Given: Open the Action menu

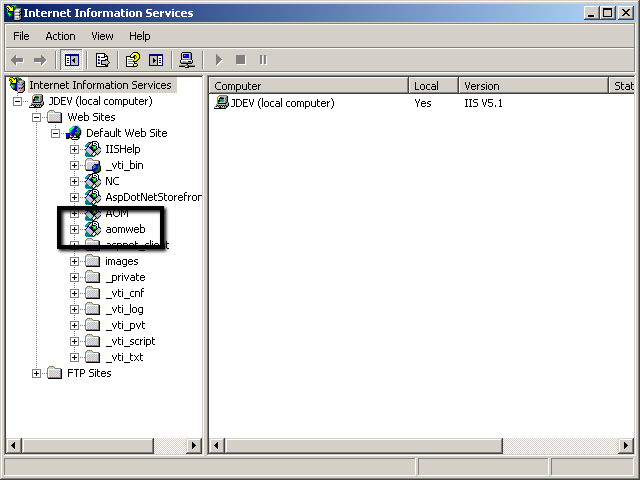Looking at the screenshot, I should click(x=60, y=36).
